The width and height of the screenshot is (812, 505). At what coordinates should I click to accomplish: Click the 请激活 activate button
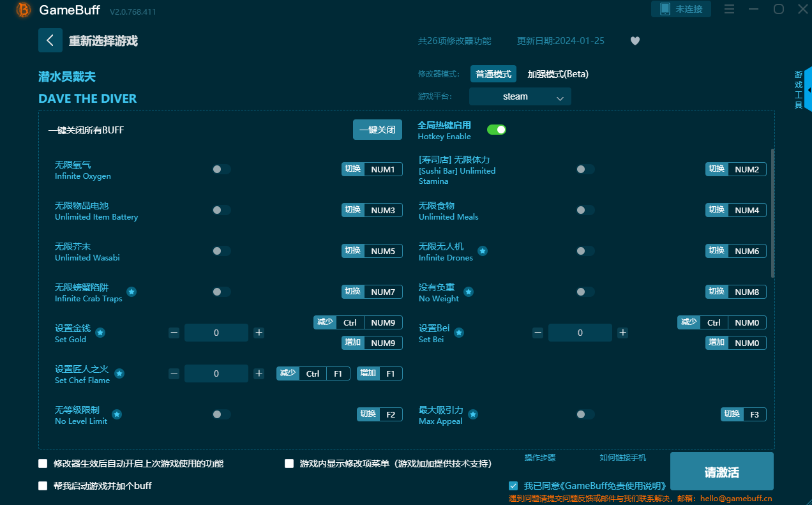722,472
